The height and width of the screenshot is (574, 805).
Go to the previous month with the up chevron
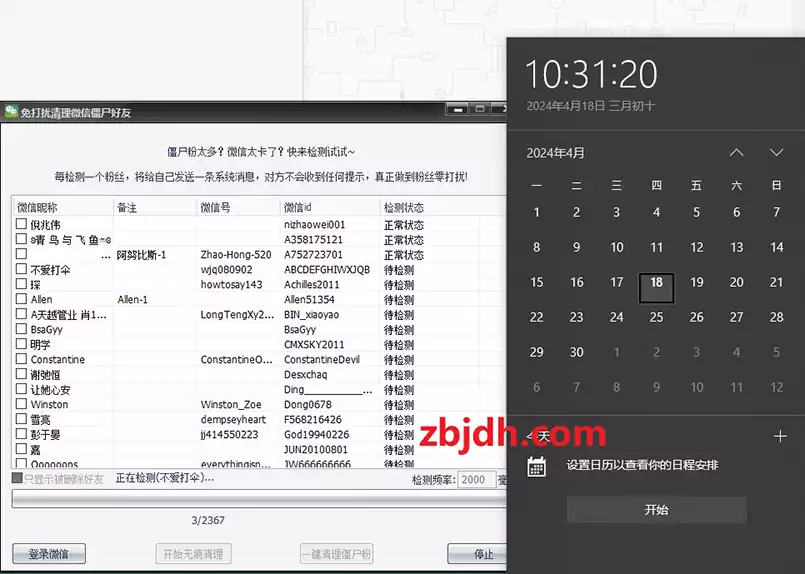(x=737, y=152)
